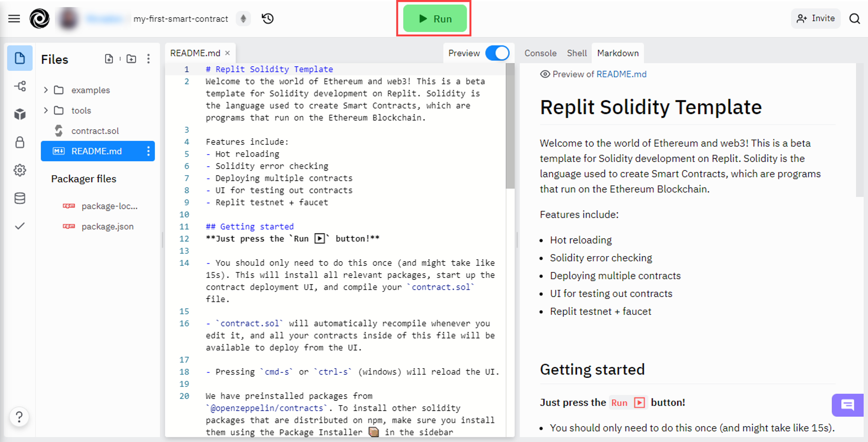Click the search magnifier icon

point(854,19)
